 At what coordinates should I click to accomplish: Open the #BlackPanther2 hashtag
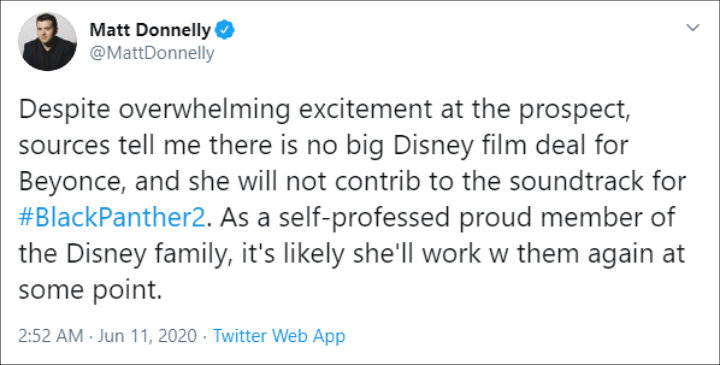112,218
